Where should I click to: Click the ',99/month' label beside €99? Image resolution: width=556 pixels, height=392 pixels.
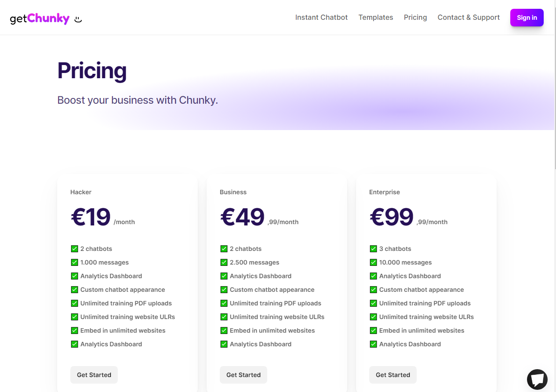click(432, 222)
